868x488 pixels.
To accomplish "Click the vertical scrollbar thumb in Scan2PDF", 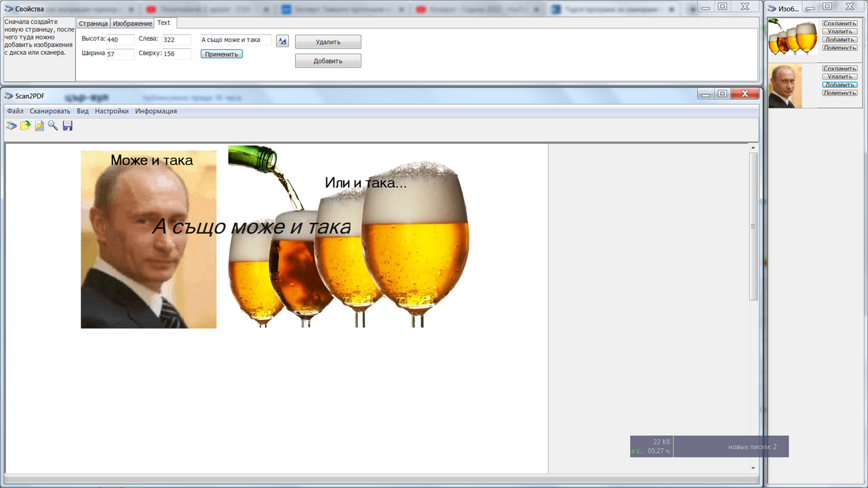I will tap(753, 226).
